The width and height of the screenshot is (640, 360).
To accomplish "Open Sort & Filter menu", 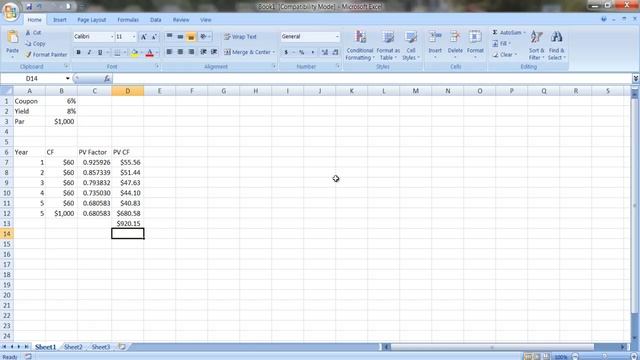I will point(536,45).
